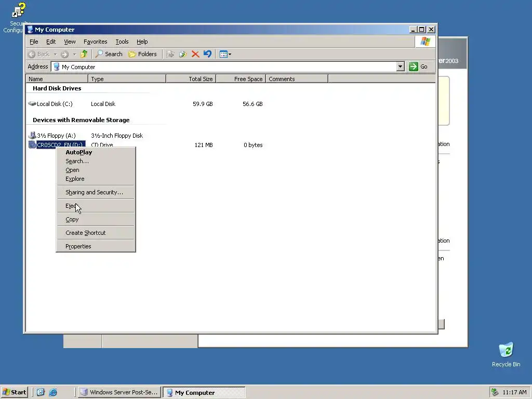Click the My Computer taskbar button
Screen dimensions: 532x399
(x=204, y=392)
